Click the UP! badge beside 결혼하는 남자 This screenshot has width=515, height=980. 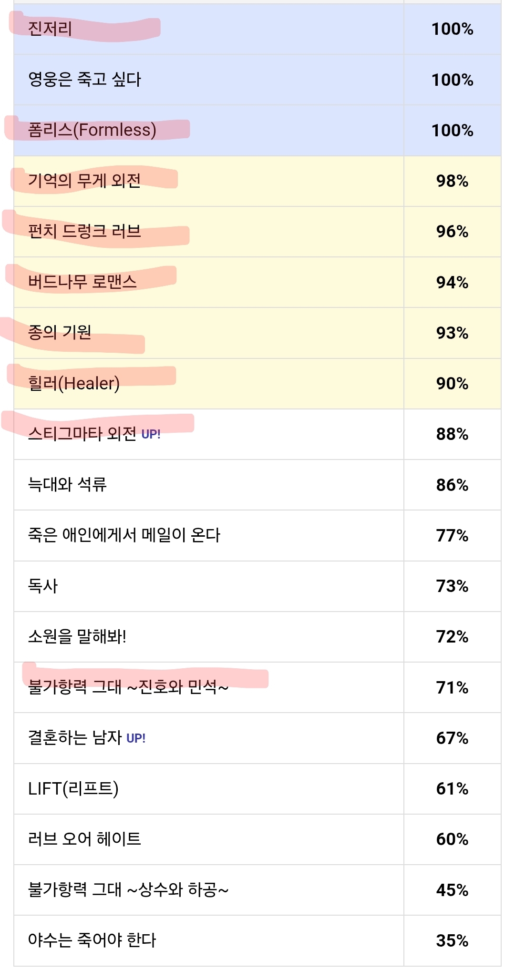coord(136,738)
